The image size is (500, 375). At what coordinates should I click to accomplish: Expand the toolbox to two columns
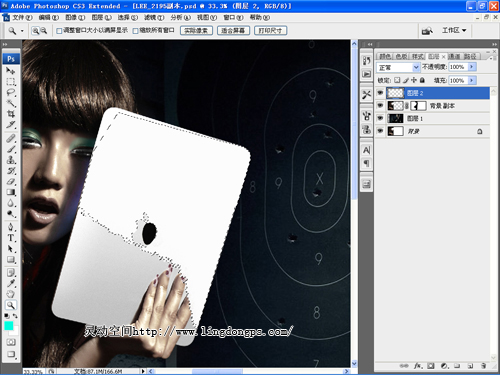pos(5,44)
